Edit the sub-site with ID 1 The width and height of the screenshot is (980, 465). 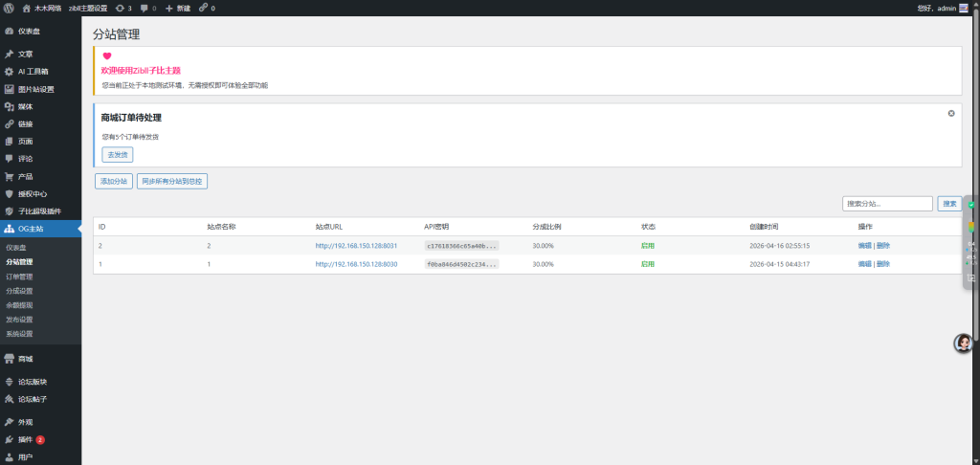[864, 264]
